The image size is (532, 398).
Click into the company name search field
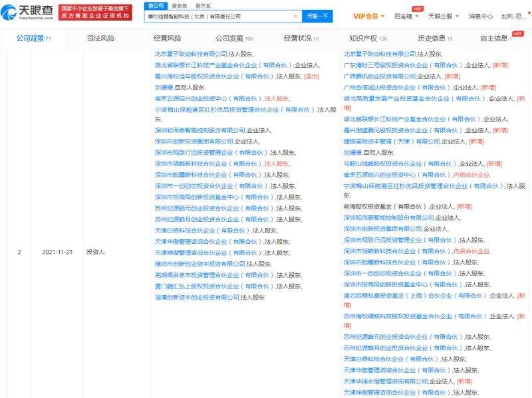[219, 16]
